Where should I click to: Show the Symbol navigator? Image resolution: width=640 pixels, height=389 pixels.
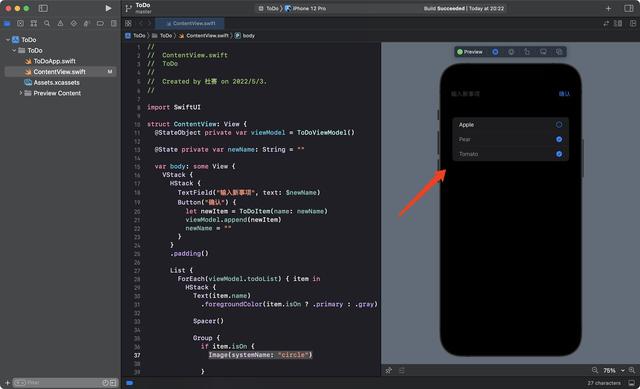(34, 24)
